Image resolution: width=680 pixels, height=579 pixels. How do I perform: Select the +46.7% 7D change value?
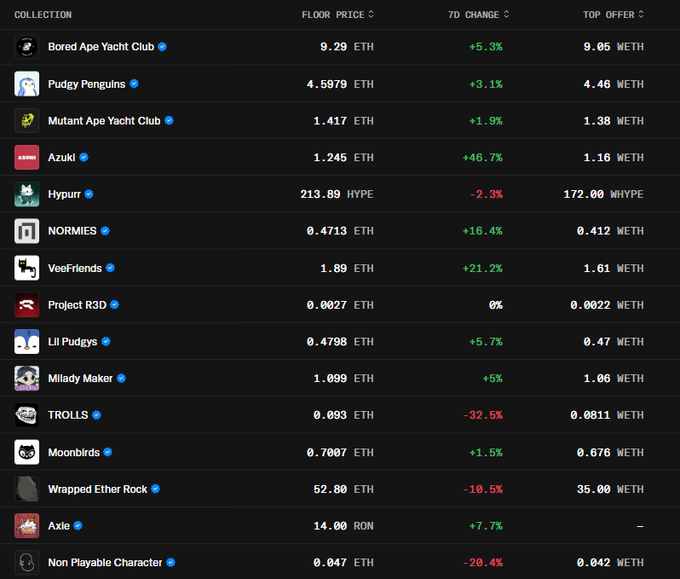pyautogui.click(x=482, y=157)
